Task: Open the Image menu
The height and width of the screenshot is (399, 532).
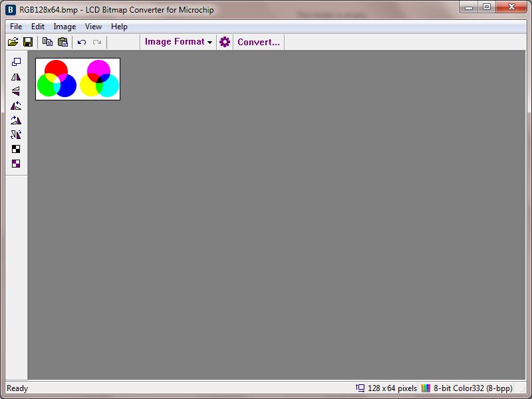Action: point(65,27)
